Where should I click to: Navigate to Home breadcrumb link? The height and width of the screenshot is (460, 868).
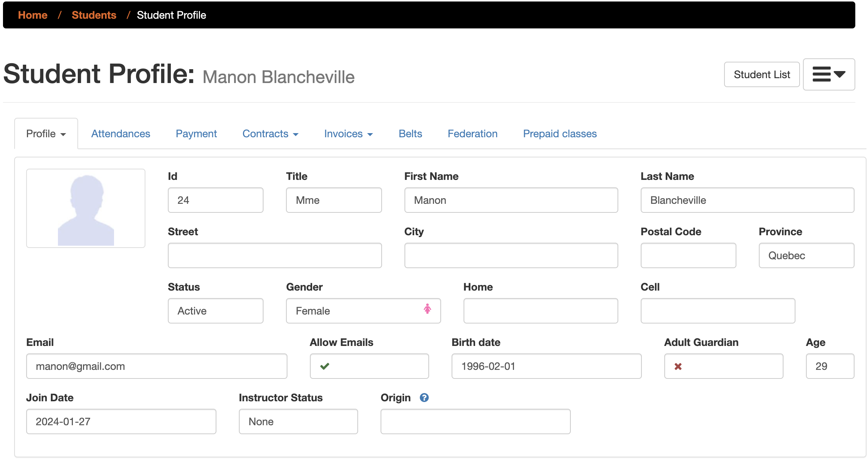[x=33, y=15]
